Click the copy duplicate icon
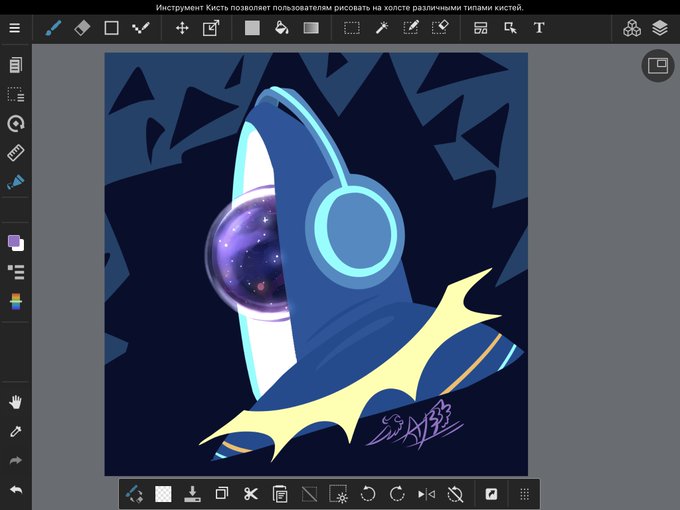This screenshot has width=680, height=510. pos(222,494)
